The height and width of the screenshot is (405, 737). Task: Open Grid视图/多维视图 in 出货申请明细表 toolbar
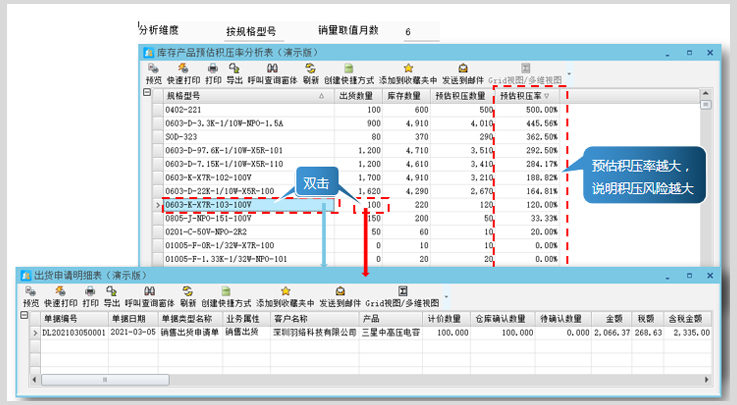coord(403,296)
